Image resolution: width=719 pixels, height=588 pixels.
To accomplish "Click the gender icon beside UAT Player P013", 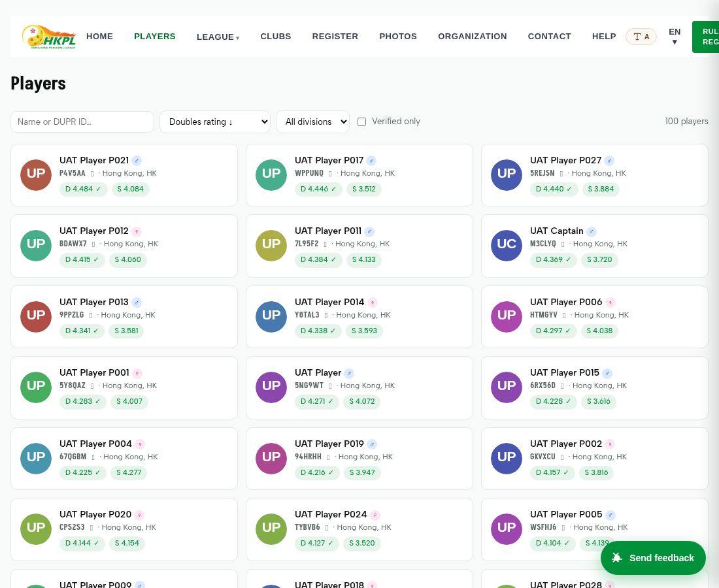I will click(x=137, y=302).
